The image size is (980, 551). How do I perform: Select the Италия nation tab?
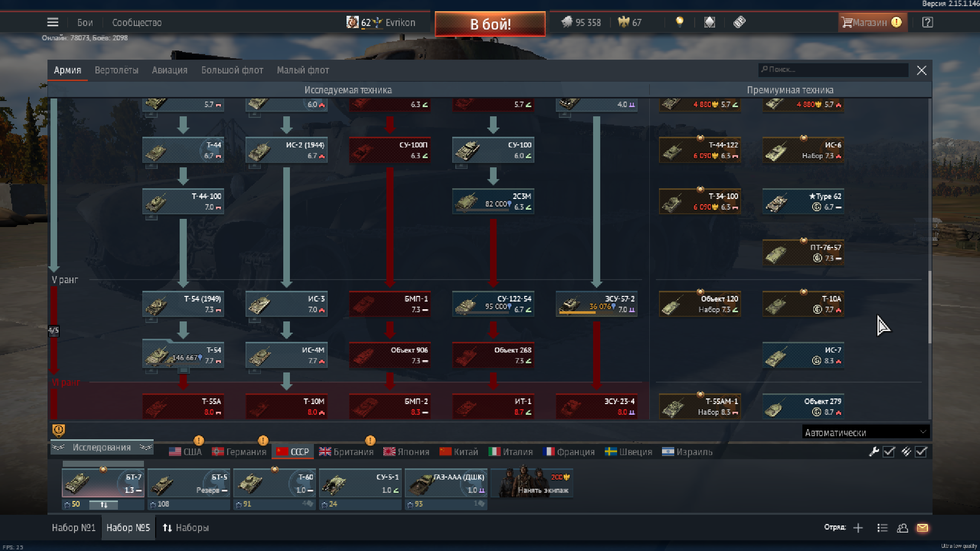[510, 452]
